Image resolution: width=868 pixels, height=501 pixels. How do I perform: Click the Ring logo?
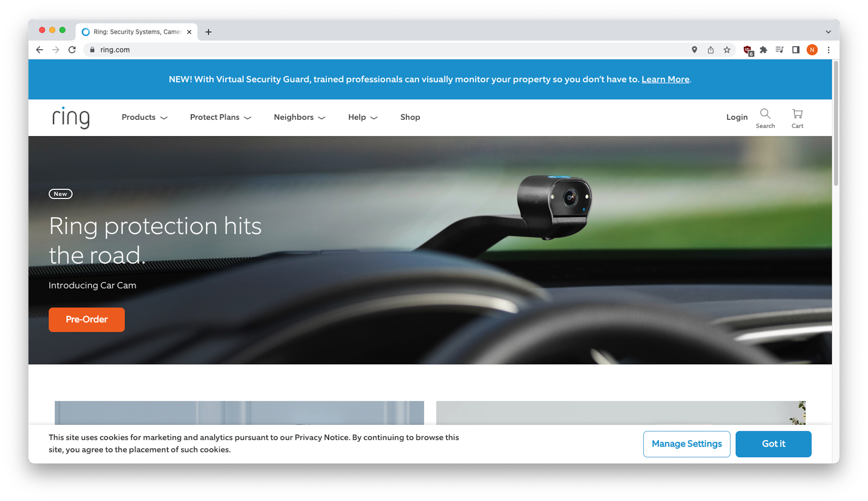(x=71, y=118)
